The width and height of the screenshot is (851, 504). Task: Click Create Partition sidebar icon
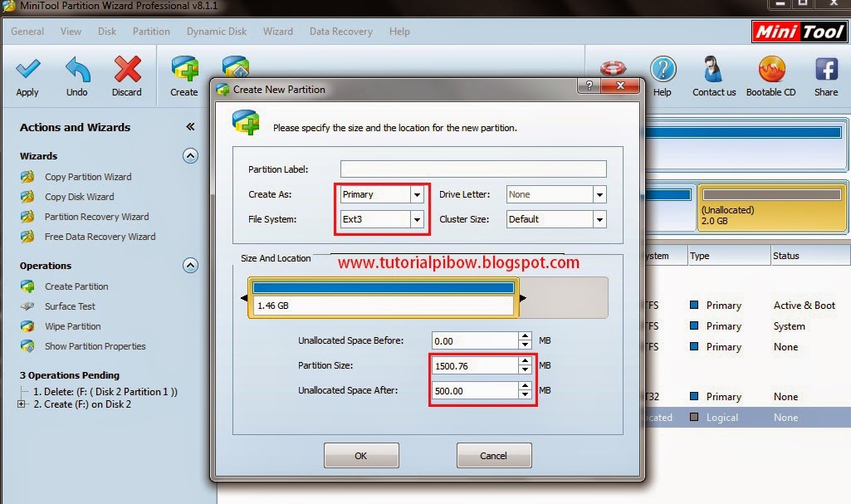tap(27, 286)
